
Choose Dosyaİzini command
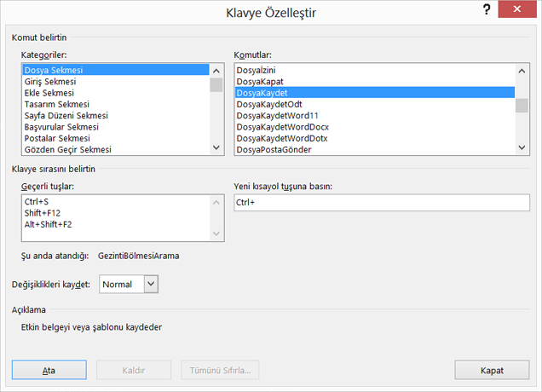click(x=375, y=70)
